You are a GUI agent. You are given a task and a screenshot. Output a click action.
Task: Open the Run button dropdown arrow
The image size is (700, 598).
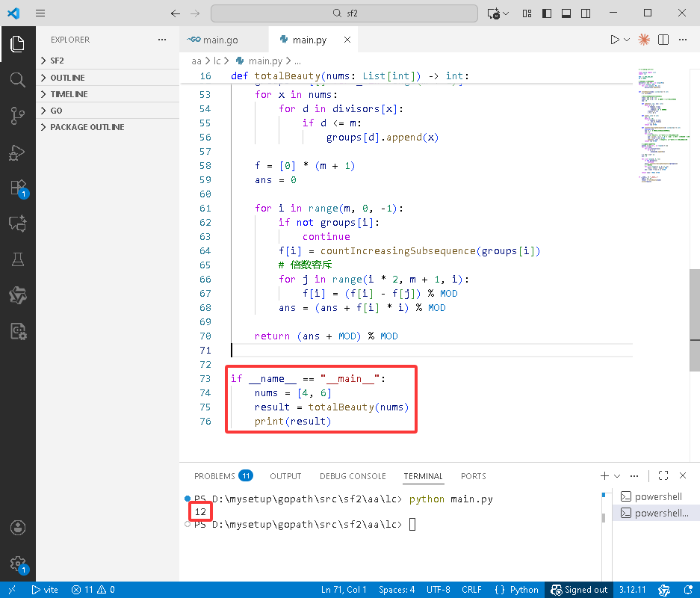(627, 40)
